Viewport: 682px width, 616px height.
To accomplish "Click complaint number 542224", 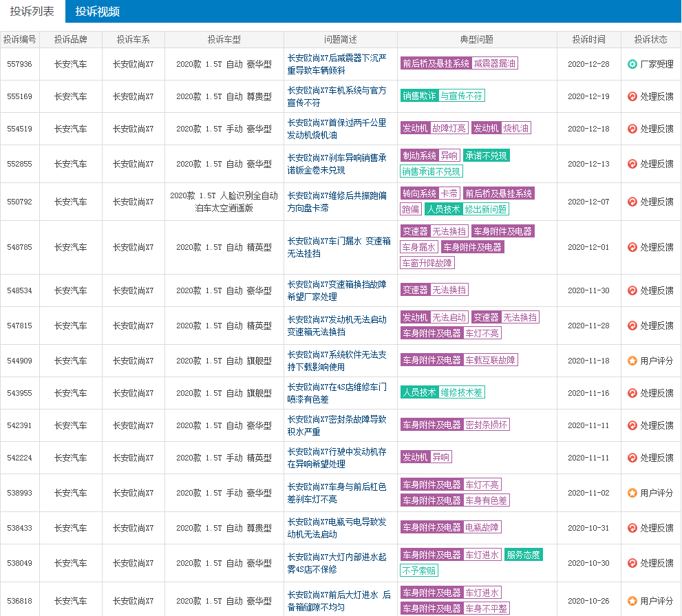I will point(19,458).
